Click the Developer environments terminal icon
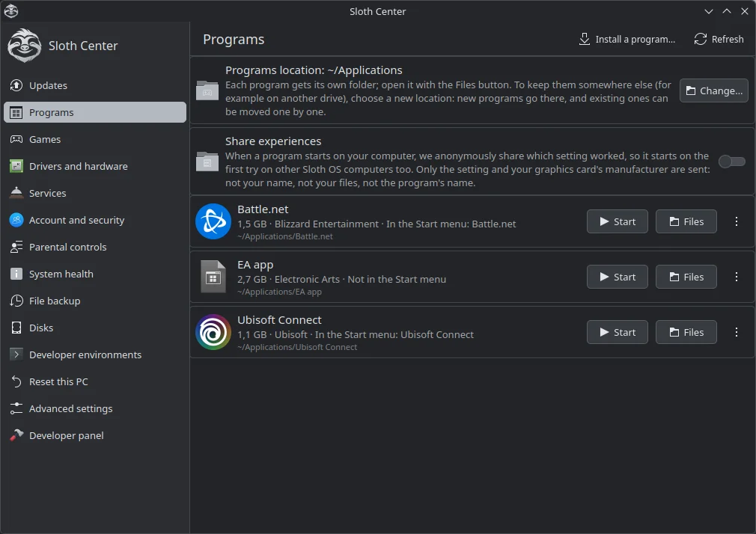 tap(16, 355)
